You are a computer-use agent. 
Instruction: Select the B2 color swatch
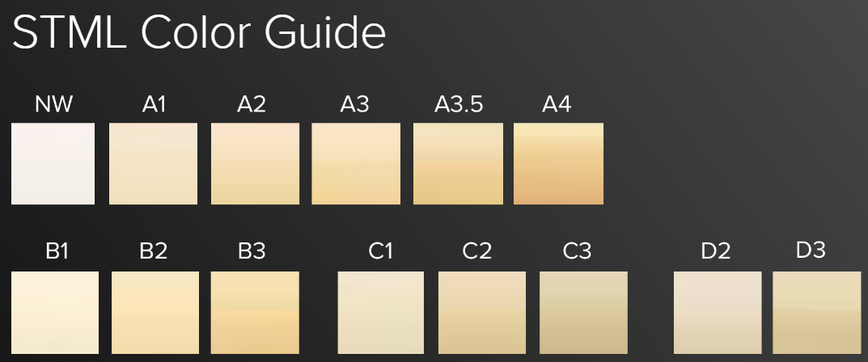tap(155, 313)
